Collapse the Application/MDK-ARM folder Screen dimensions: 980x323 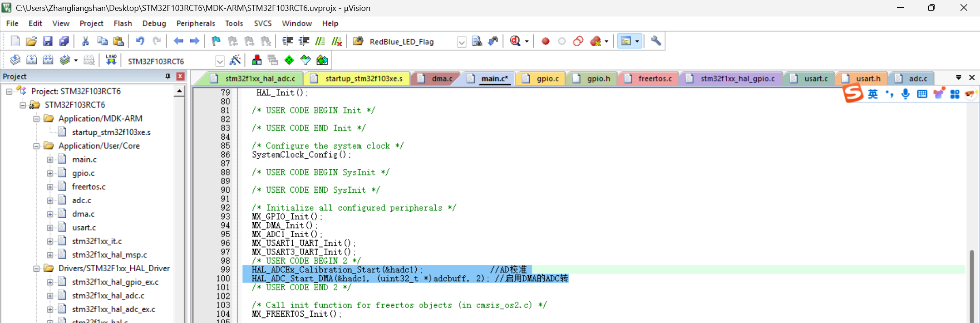[x=36, y=119]
